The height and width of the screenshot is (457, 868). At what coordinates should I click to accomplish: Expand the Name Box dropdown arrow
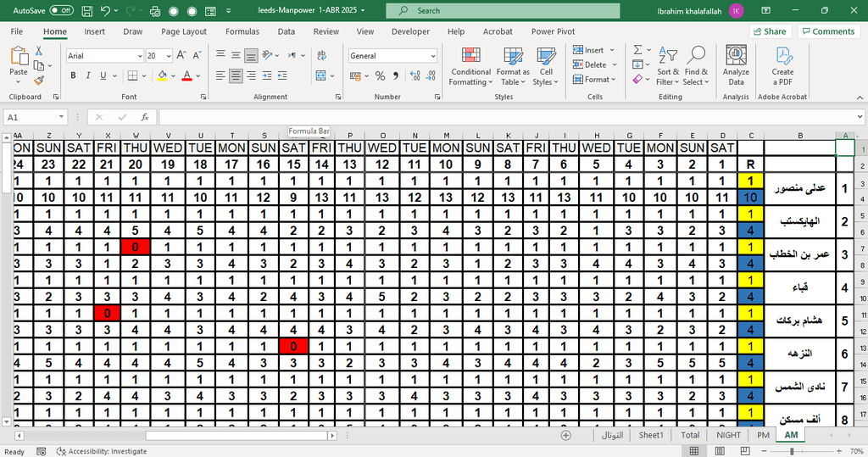click(62, 117)
